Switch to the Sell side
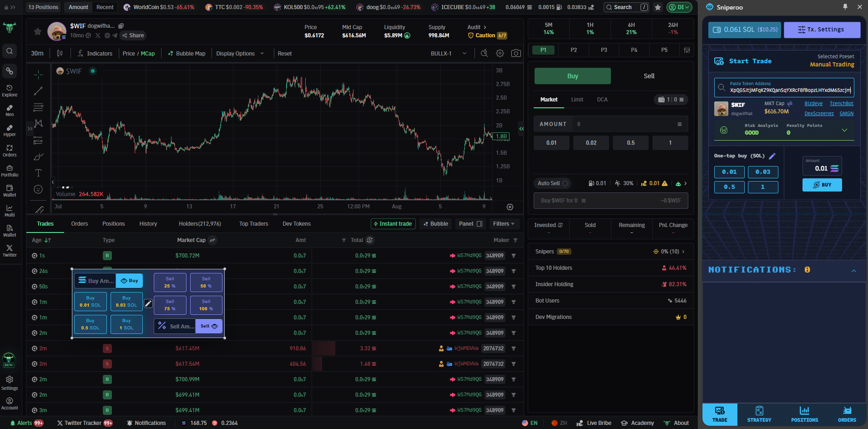Viewport: 868px width, 429px height. coord(649,76)
